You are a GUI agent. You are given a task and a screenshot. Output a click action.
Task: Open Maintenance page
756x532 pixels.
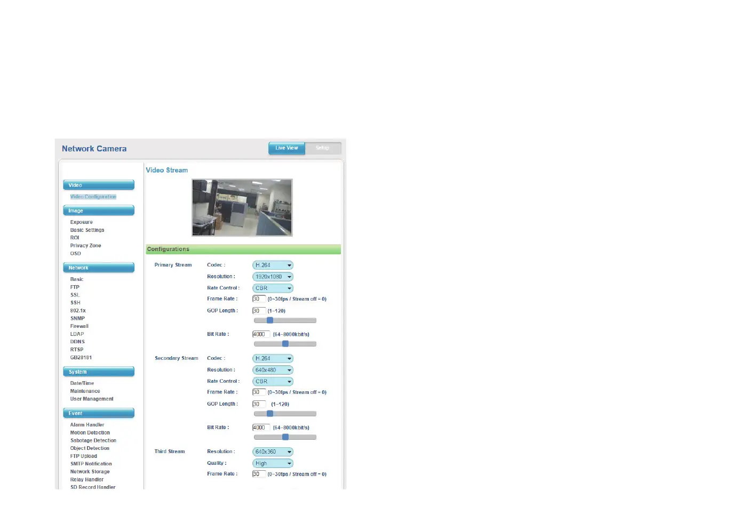pyautogui.click(x=85, y=391)
